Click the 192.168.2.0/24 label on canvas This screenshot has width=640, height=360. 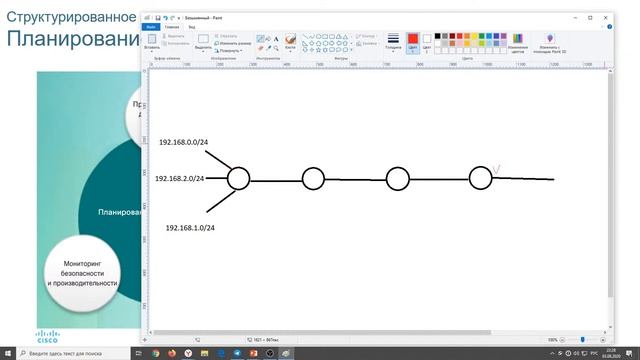179,178
